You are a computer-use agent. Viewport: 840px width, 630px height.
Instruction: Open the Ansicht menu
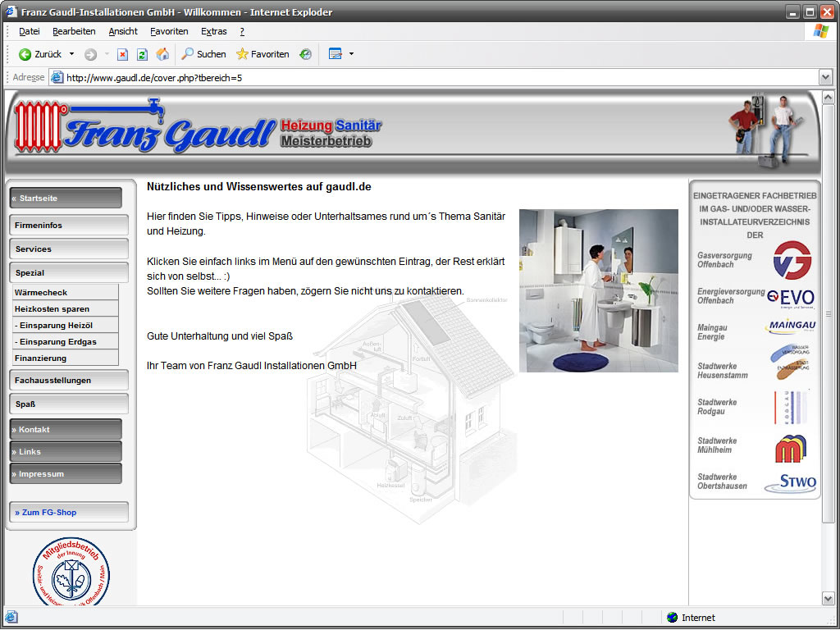coord(123,32)
